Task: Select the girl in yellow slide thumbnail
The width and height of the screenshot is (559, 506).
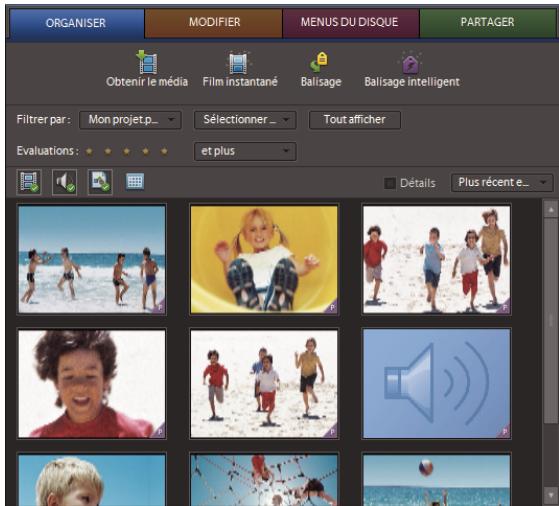Action: [x=264, y=260]
